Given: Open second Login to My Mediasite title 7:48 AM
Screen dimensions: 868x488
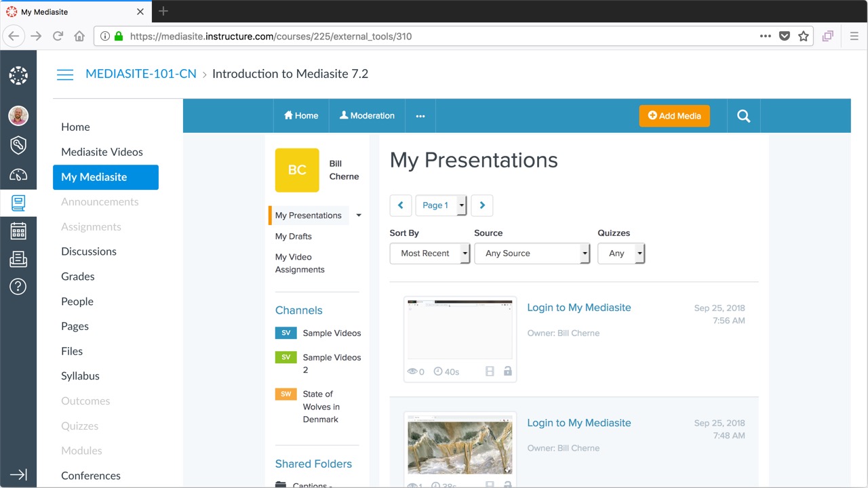Looking at the screenshot, I should pos(579,423).
